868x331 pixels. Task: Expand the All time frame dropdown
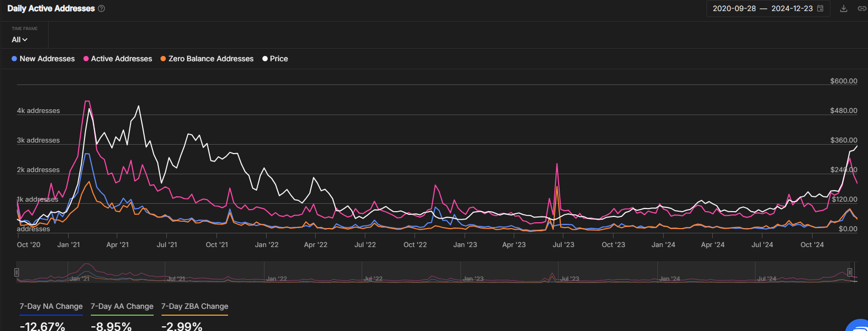pos(20,40)
